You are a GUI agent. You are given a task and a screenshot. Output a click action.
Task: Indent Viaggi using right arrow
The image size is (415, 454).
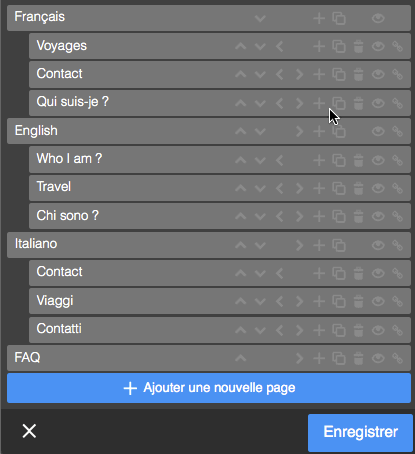(299, 302)
